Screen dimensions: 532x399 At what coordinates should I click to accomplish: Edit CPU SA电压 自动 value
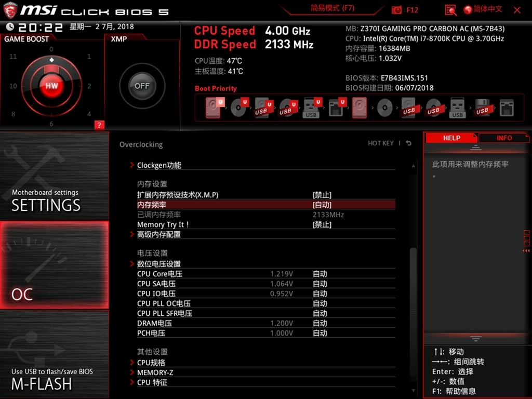click(320, 284)
